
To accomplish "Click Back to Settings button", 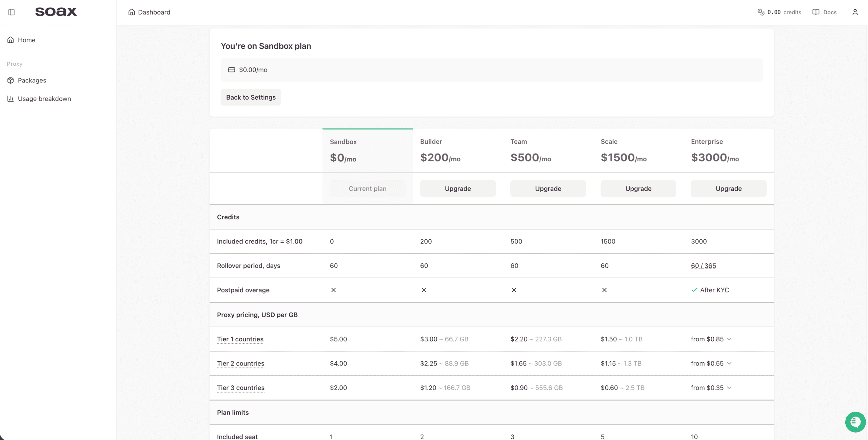I will click(x=251, y=97).
